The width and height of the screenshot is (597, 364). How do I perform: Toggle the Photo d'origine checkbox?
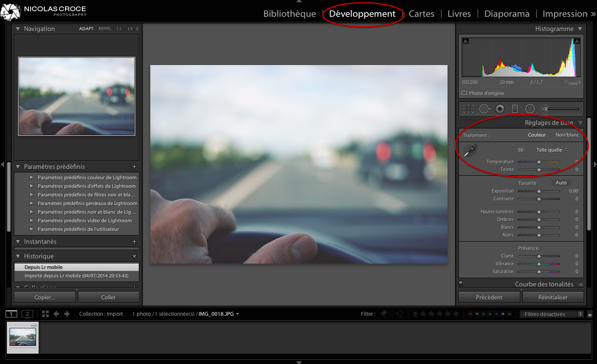tap(464, 93)
